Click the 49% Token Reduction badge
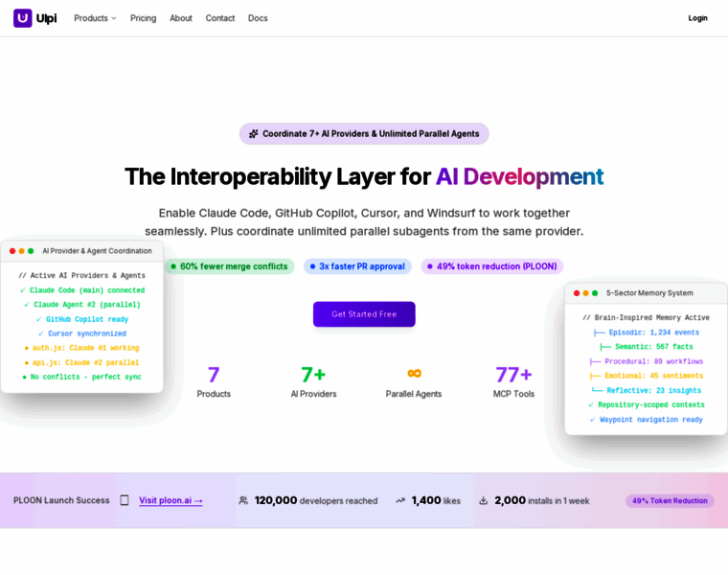 (670, 500)
